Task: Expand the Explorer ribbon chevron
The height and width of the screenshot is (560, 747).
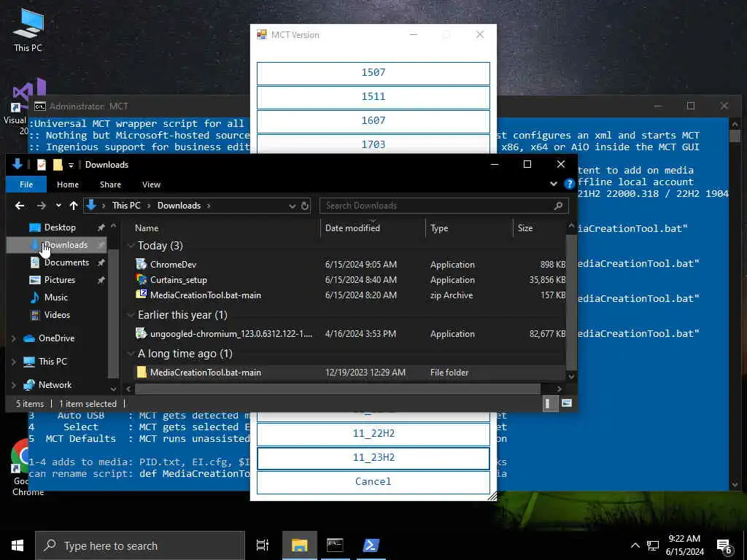Action: point(553,184)
